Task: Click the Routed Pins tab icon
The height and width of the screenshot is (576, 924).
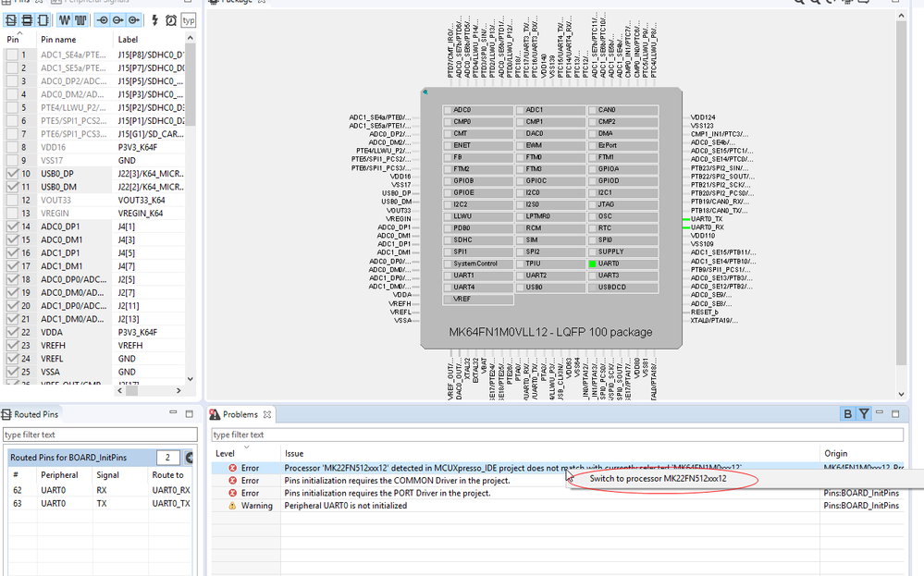Action: [x=6, y=414]
